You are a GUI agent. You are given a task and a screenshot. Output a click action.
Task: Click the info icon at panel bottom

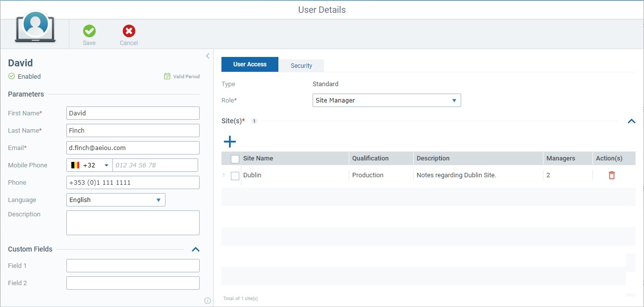click(x=207, y=301)
